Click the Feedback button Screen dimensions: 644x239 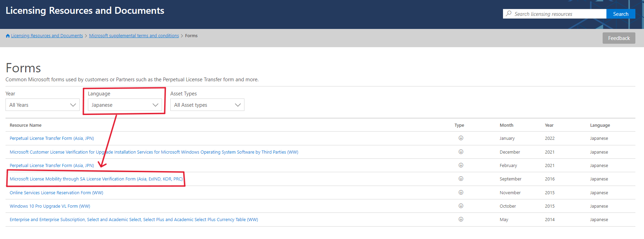619,38
